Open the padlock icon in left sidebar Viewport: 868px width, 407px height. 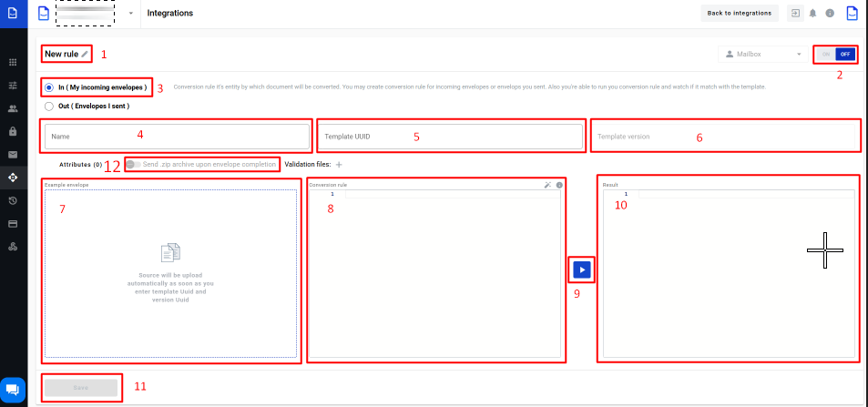click(x=13, y=131)
